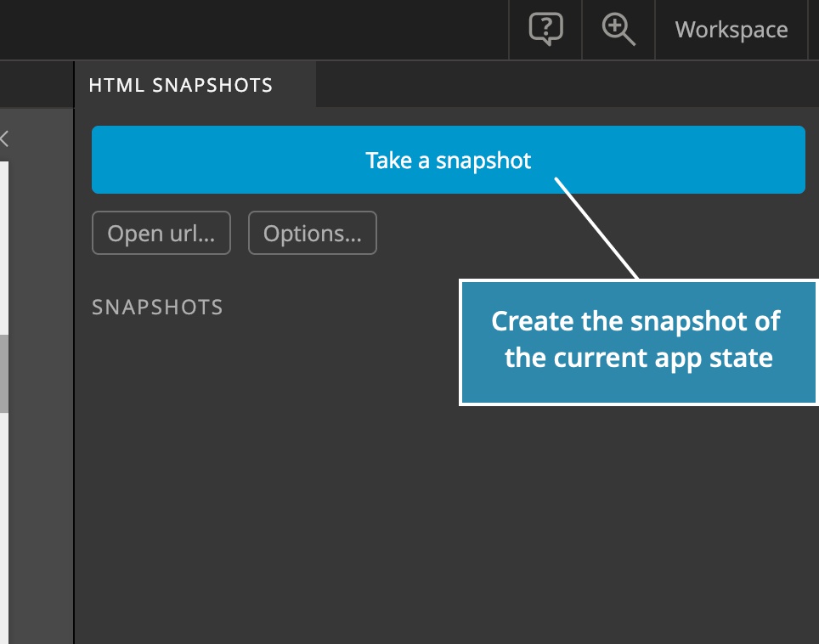819x644 pixels.
Task: Select the SNAPSHOTS section heading
Action: pyautogui.click(x=157, y=307)
